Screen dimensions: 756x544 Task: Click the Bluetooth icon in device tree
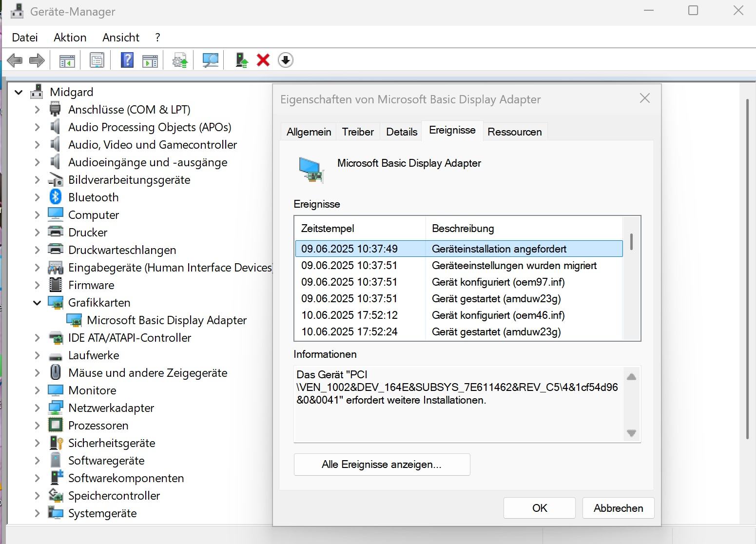[x=56, y=197]
